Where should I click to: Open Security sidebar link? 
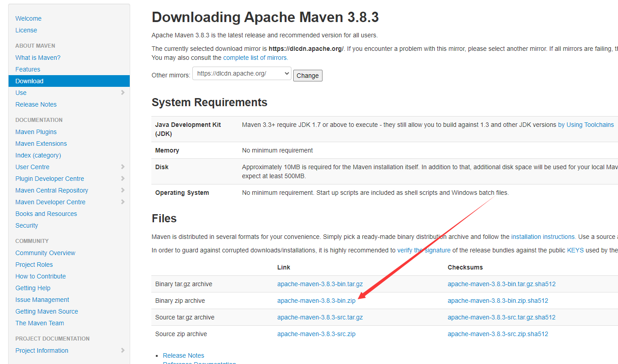click(27, 225)
